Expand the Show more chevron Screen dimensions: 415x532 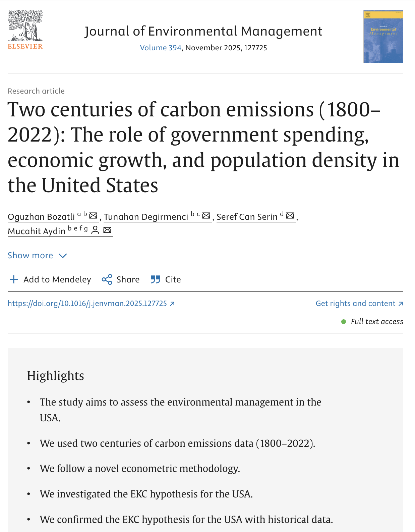coord(63,256)
